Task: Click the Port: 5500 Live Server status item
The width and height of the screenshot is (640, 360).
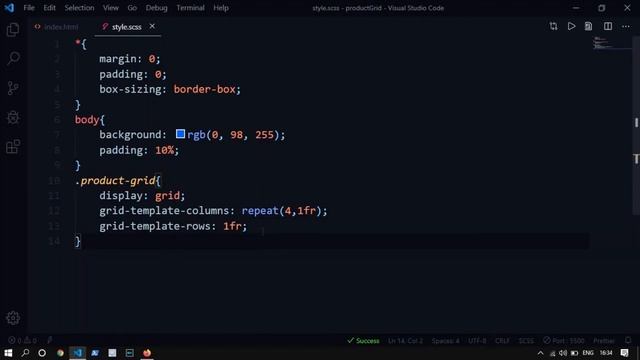Action: [564, 341]
